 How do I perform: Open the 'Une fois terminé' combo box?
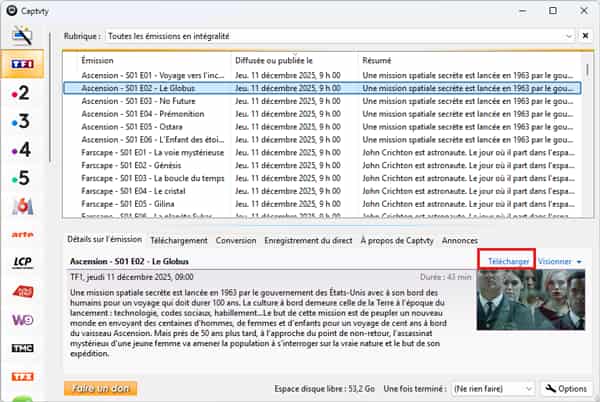(x=493, y=389)
